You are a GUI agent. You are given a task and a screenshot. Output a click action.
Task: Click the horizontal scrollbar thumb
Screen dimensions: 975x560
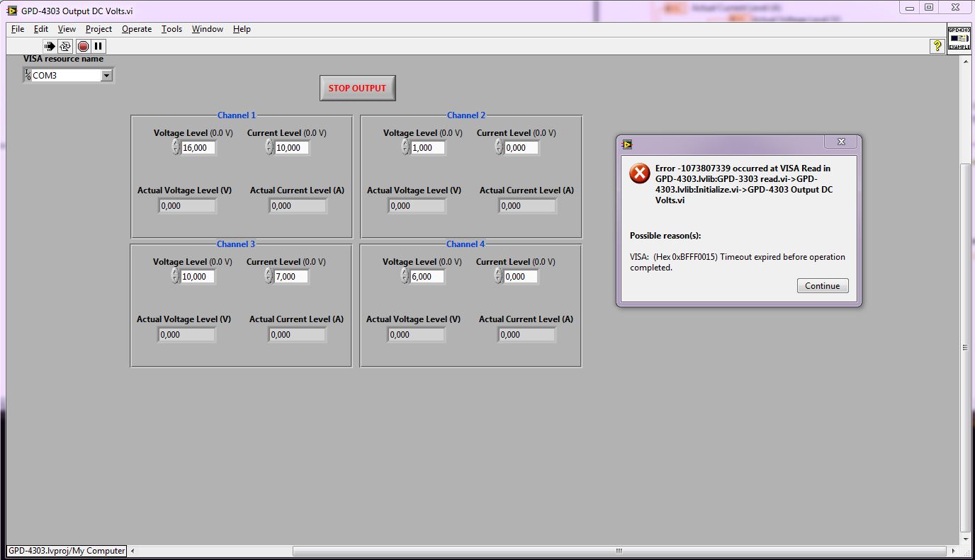619,551
